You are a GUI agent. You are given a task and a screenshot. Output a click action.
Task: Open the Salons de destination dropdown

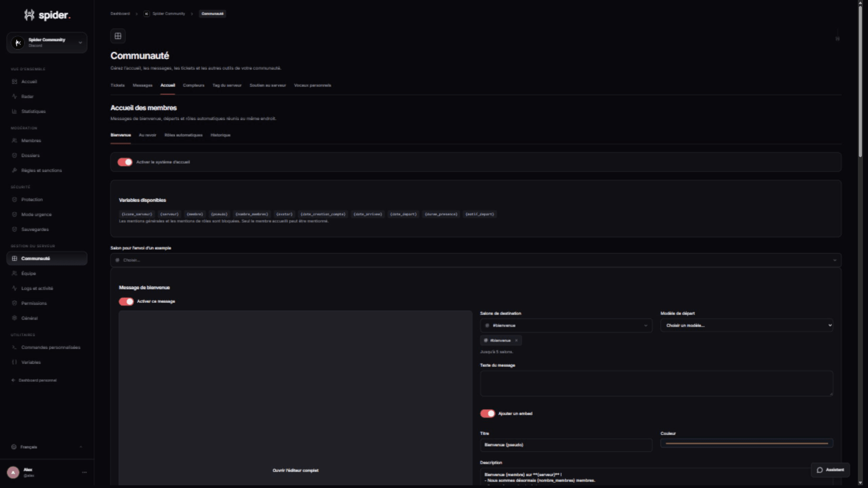[x=566, y=326]
